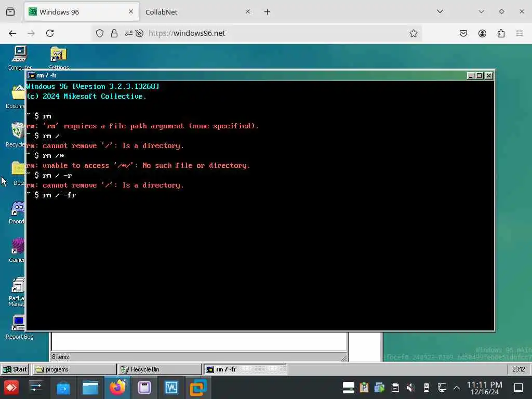
Task: Reload the windows96.net page
Action: click(x=50, y=33)
